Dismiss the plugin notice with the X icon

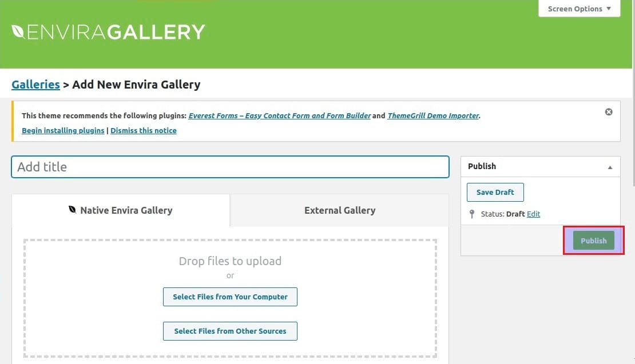[x=609, y=112]
